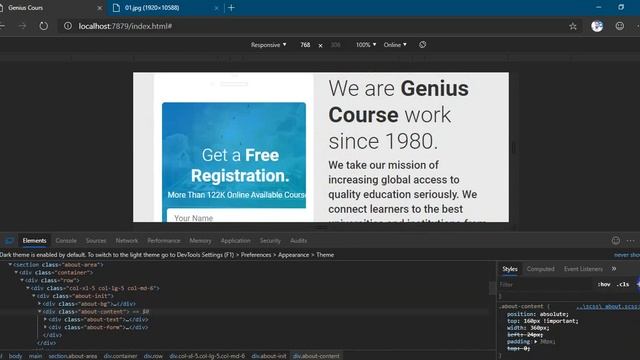The image size is (640, 360).
Task: Collapse the div about-init node
Action: point(34,296)
